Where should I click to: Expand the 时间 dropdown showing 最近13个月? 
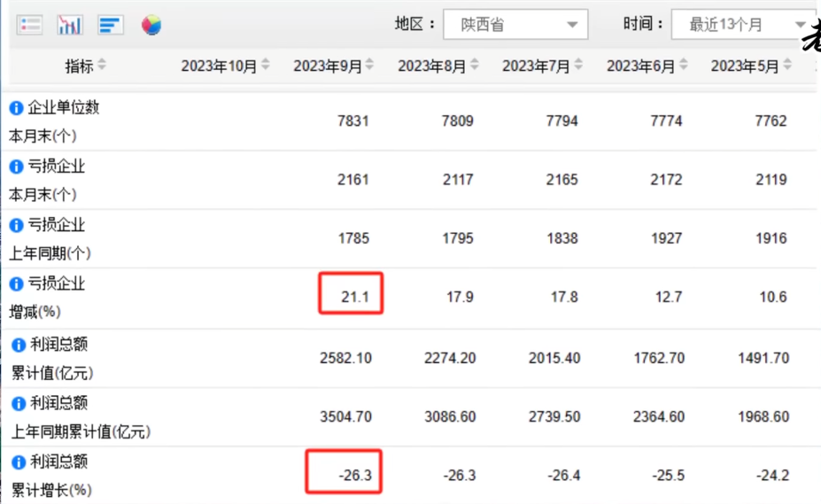coord(742,25)
